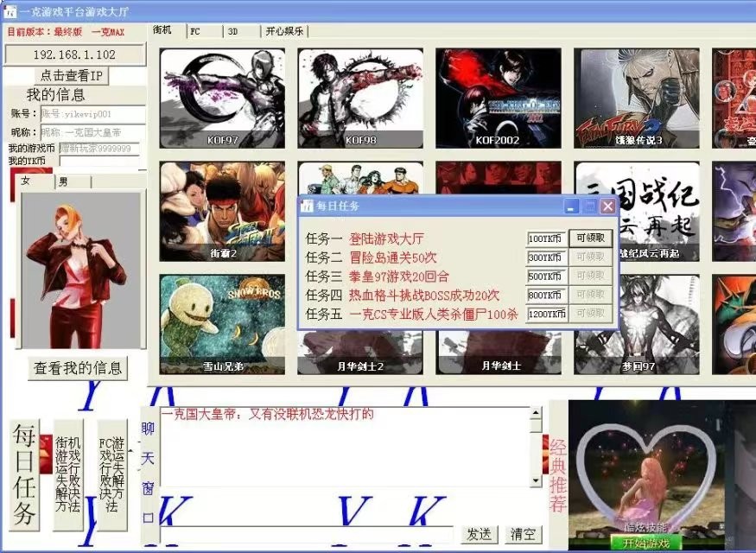Click the chat message input box
Screen dimensions: 756x553
pos(306,534)
